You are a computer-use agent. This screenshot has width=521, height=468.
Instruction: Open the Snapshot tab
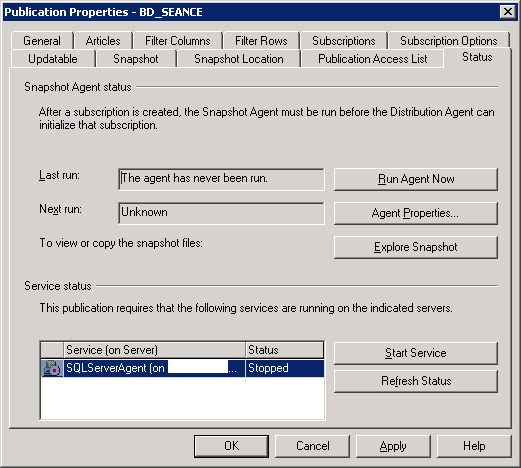click(136, 59)
